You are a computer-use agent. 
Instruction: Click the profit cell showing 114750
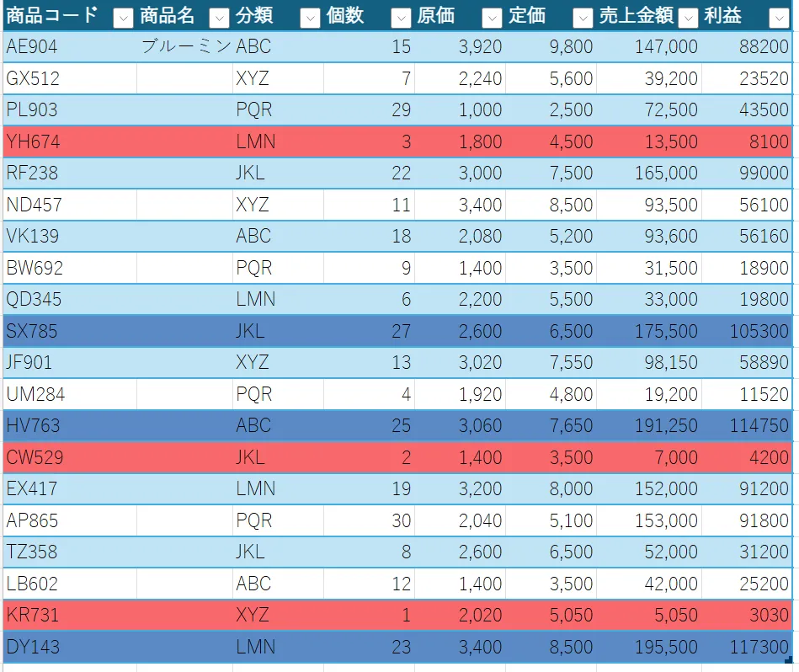point(747,426)
